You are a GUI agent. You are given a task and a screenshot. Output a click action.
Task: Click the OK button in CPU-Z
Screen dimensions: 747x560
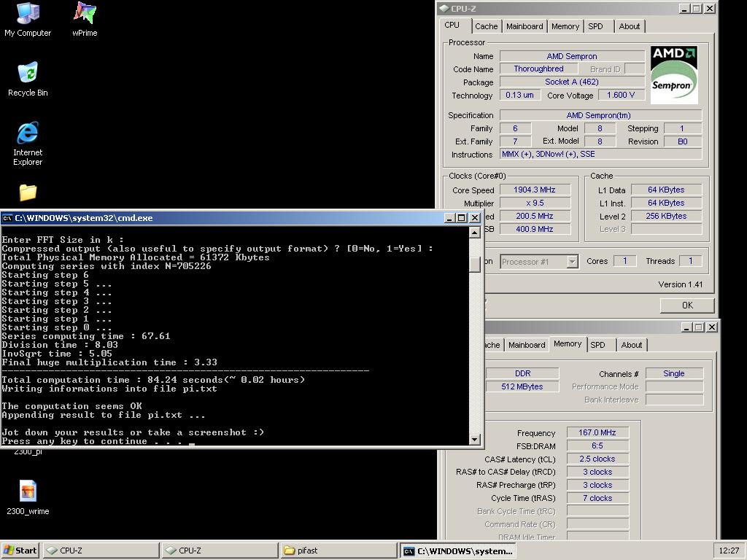(x=687, y=306)
